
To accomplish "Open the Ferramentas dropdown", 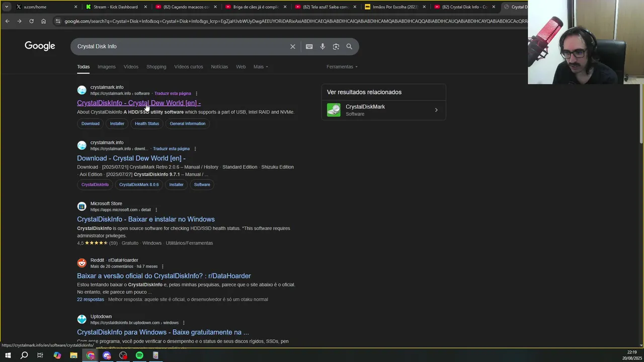I will (x=342, y=66).
